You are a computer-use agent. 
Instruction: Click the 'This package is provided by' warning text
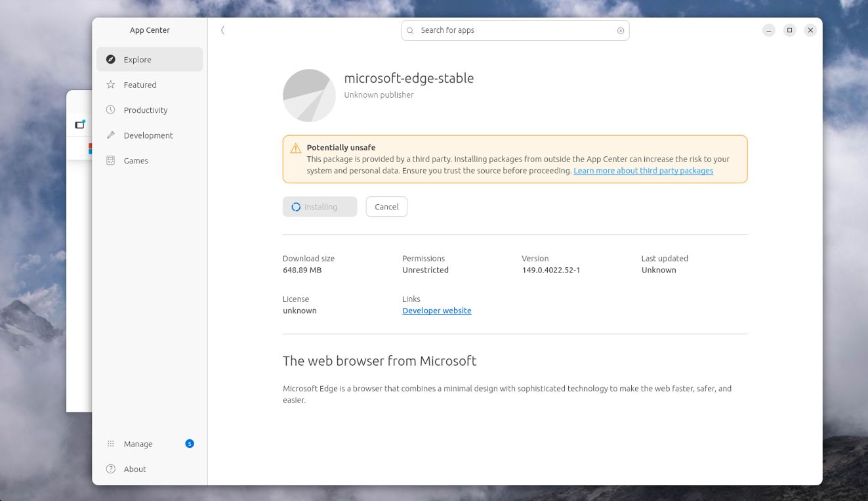(518, 165)
